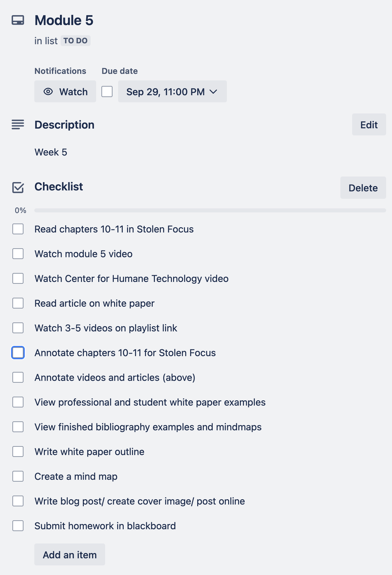Screen dimensions: 392x575
Task: Click the eye icon in Watch button
Action: [x=48, y=92]
